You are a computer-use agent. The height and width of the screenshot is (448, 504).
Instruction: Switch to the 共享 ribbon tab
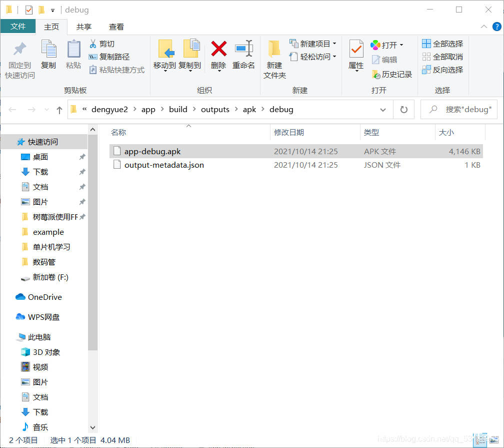point(83,27)
